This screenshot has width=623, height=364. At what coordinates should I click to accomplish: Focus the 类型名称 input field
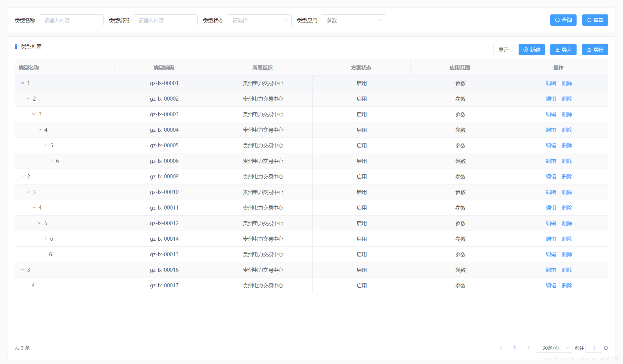click(71, 20)
